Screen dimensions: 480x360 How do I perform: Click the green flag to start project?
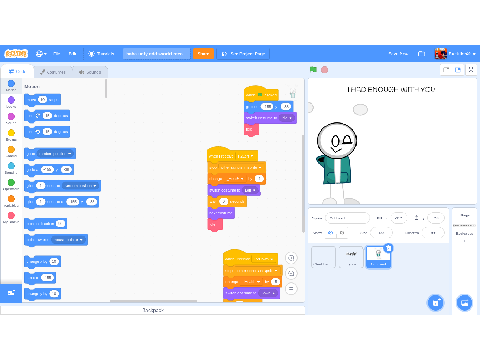pos(313,69)
